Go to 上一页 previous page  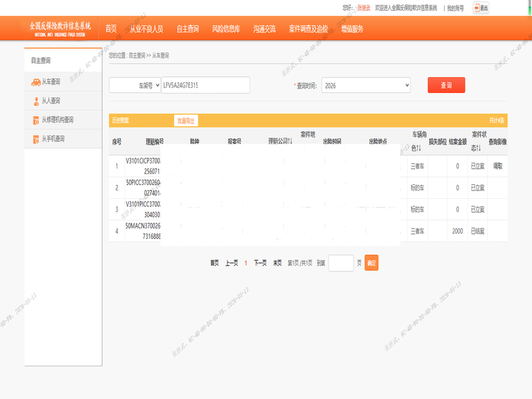[x=231, y=263]
